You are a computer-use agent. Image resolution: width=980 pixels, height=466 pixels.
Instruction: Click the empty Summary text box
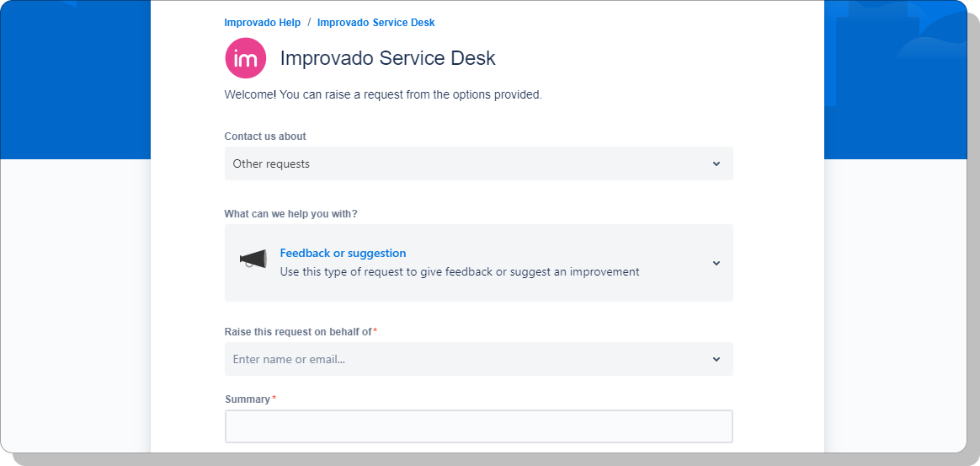click(x=478, y=426)
